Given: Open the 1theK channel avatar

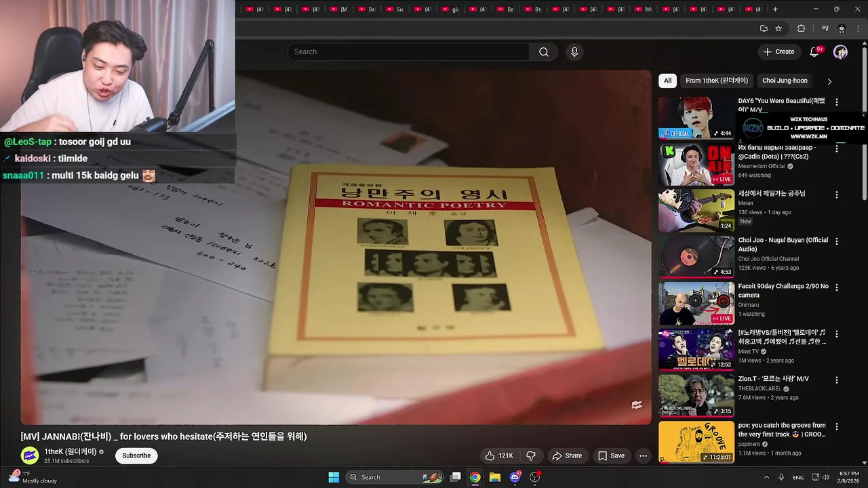Looking at the screenshot, I should tap(29, 455).
